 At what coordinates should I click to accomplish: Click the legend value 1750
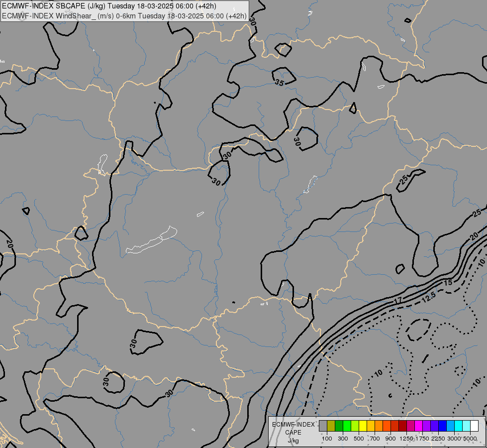(422, 439)
